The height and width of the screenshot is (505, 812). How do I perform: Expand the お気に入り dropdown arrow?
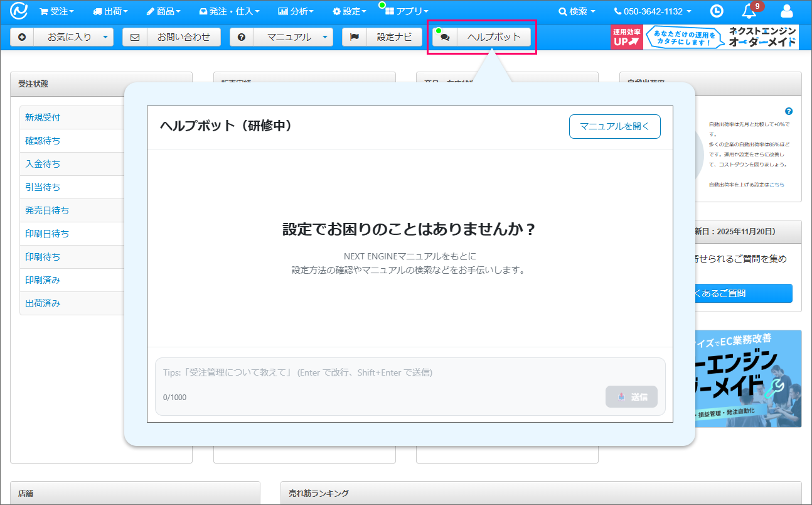(x=105, y=37)
